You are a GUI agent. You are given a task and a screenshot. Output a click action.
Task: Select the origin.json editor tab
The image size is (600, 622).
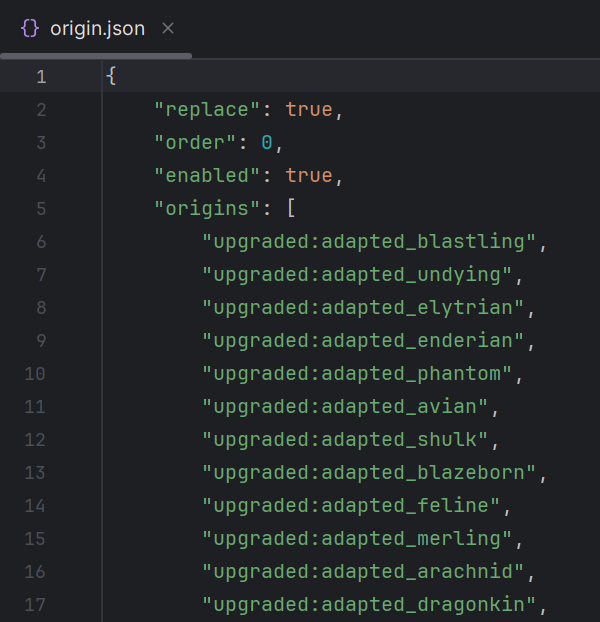97,29
